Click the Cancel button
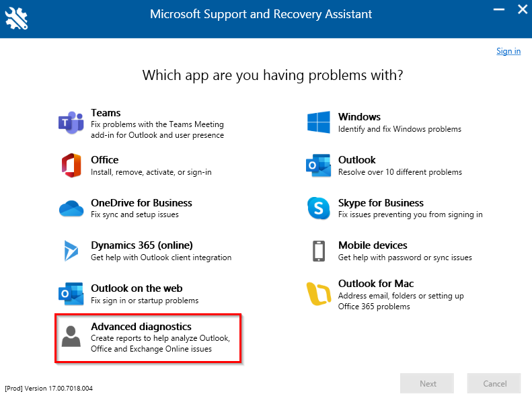This screenshot has width=532, height=398. [x=494, y=383]
